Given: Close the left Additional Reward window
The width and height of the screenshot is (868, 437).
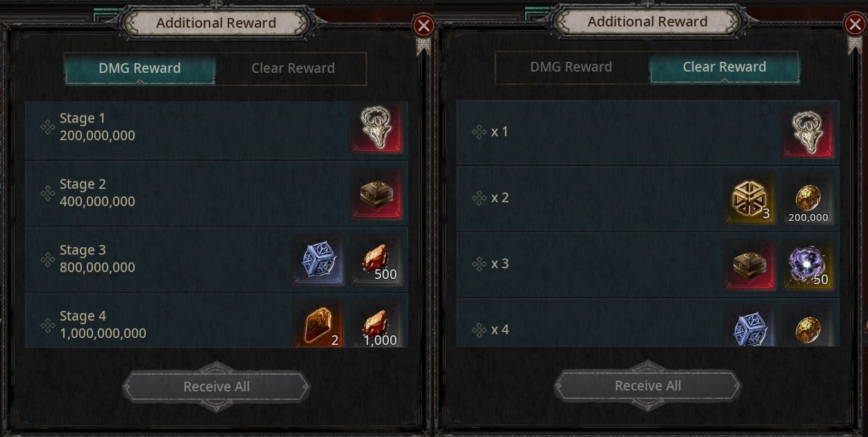Looking at the screenshot, I should tap(423, 25).
